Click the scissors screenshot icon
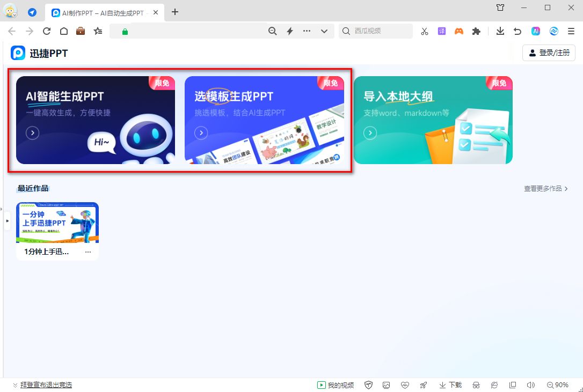 pos(425,31)
